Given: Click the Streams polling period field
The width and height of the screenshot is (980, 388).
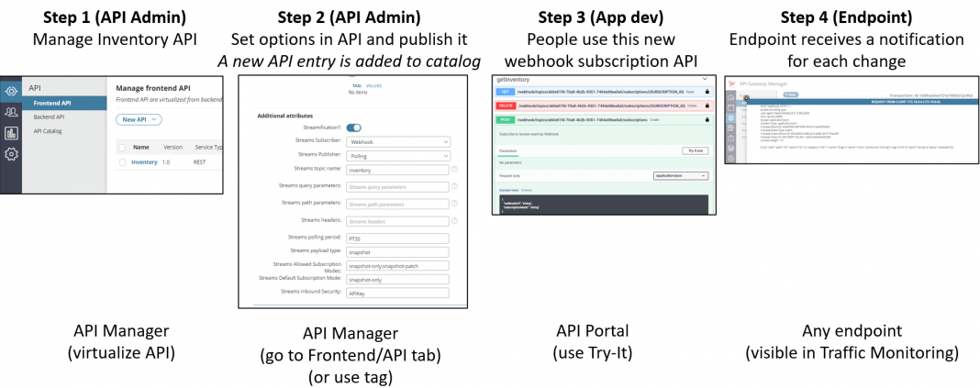Looking at the screenshot, I should click(396, 238).
